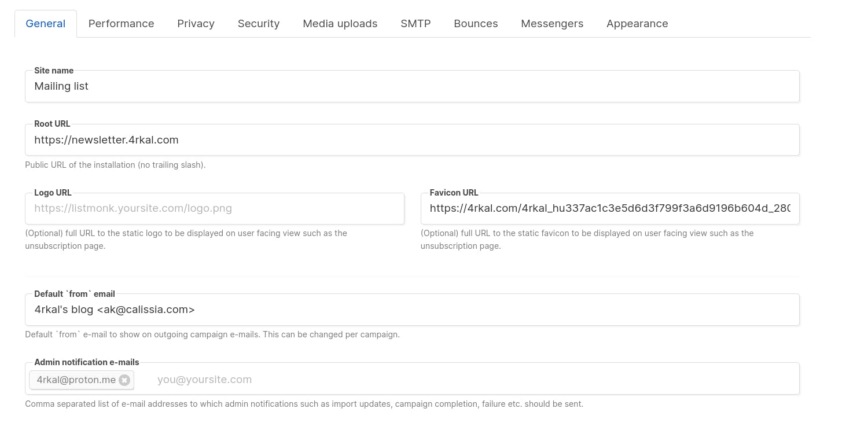868x423 pixels.
Task: Click the "Favicon URL" field label
Action: 454,193
